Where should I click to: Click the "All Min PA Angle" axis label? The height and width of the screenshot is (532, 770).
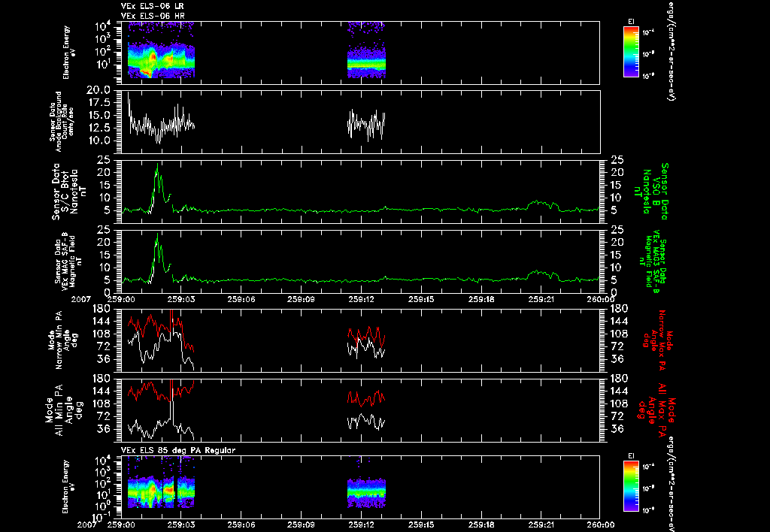(66, 410)
